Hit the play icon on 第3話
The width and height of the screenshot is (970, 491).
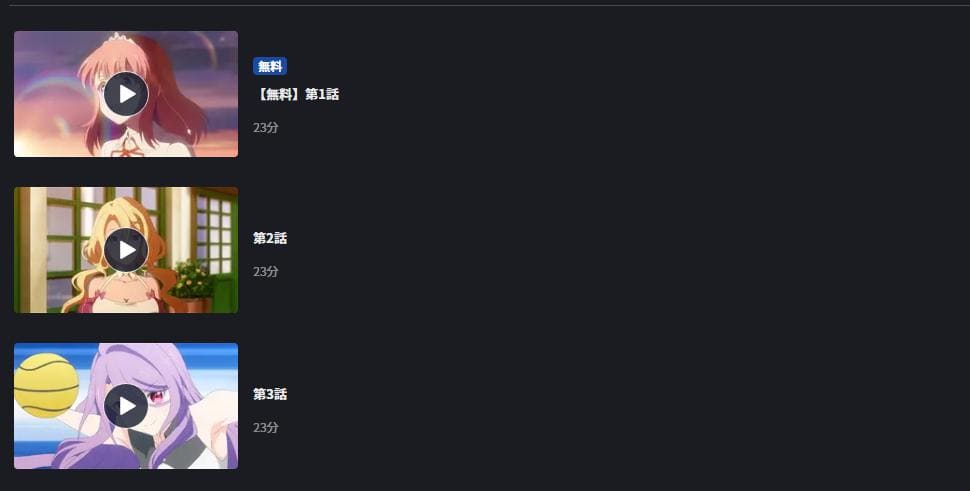[x=126, y=406]
